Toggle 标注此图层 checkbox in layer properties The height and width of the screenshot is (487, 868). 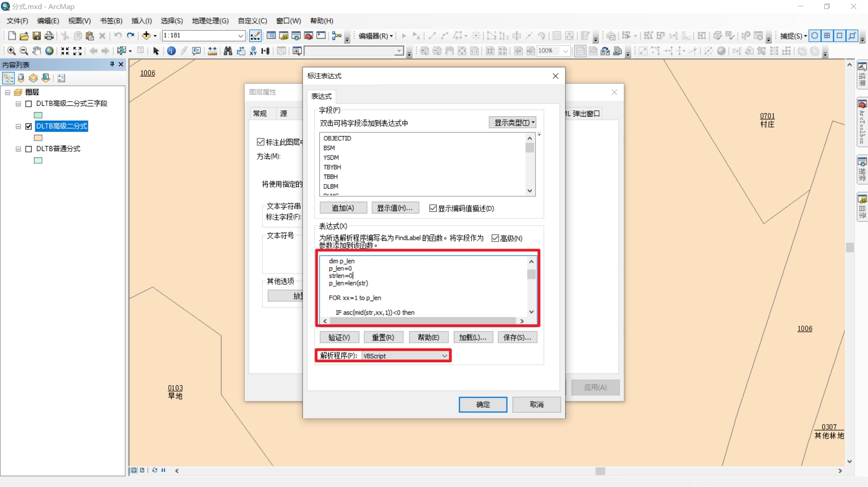click(260, 142)
